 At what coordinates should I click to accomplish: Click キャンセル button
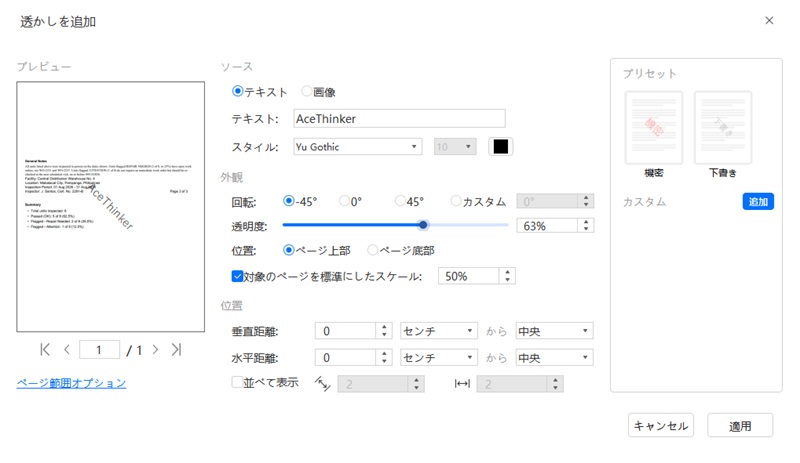(661, 425)
